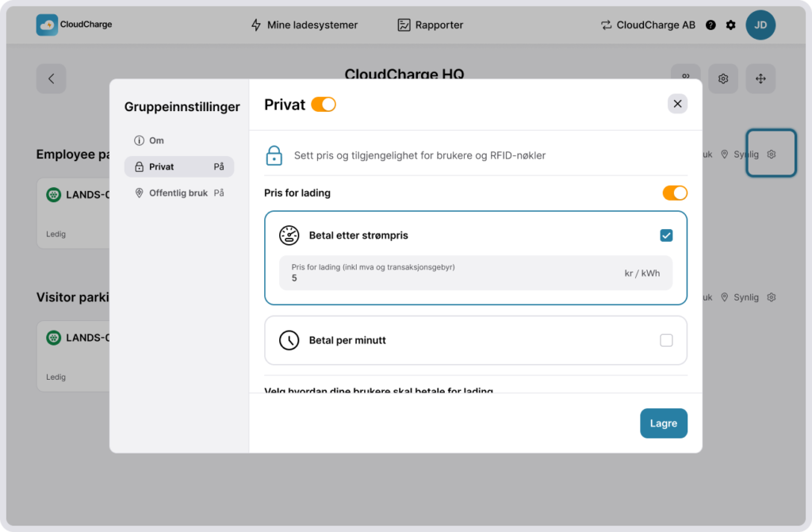Image resolution: width=812 pixels, height=532 pixels.
Task: Check the Betal per minutt checkbox
Action: (666, 340)
